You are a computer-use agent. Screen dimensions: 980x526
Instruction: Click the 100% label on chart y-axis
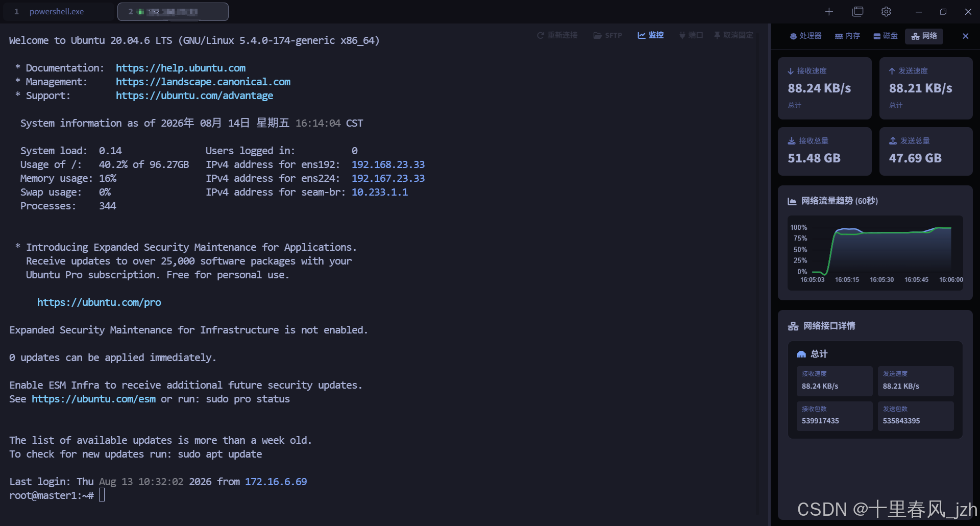click(x=799, y=228)
